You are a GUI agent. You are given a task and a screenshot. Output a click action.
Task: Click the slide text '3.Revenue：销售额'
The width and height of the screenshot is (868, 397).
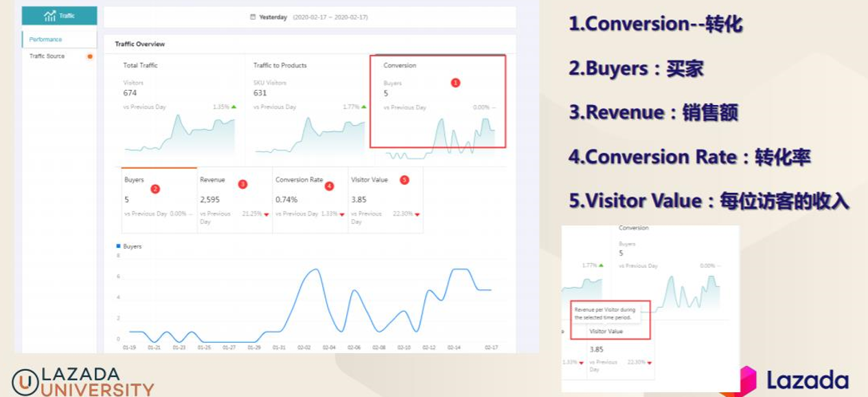pos(653,112)
